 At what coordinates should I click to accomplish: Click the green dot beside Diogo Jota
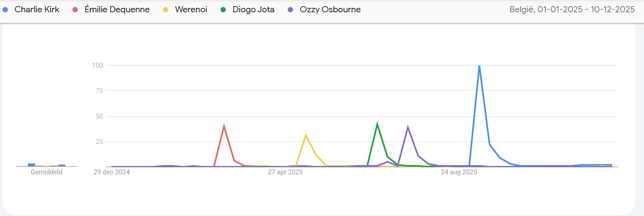(223, 10)
